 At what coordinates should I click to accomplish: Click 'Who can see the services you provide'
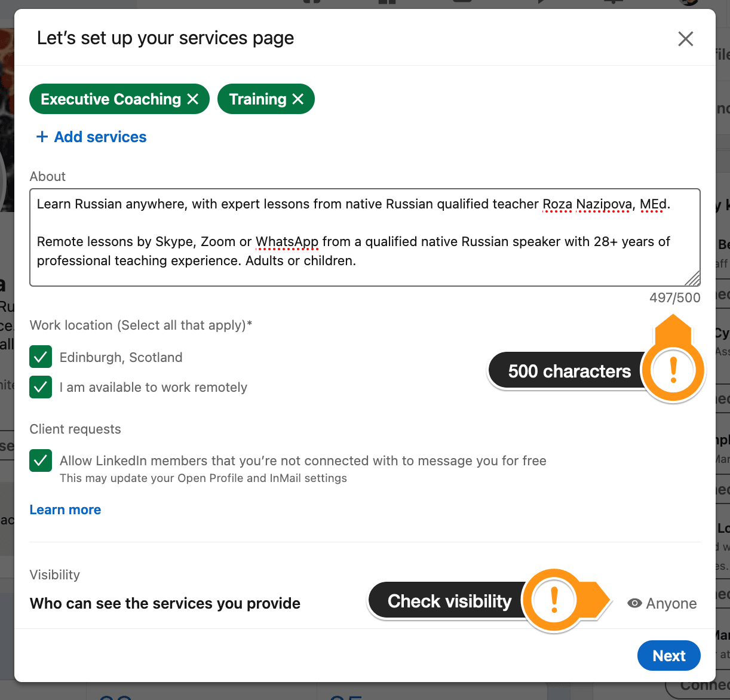coord(165,603)
